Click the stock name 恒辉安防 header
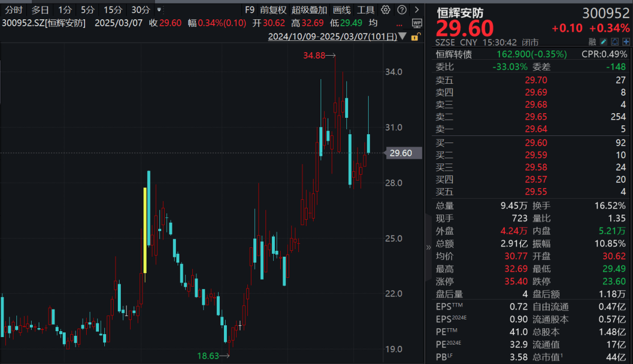 click(460, 13)
